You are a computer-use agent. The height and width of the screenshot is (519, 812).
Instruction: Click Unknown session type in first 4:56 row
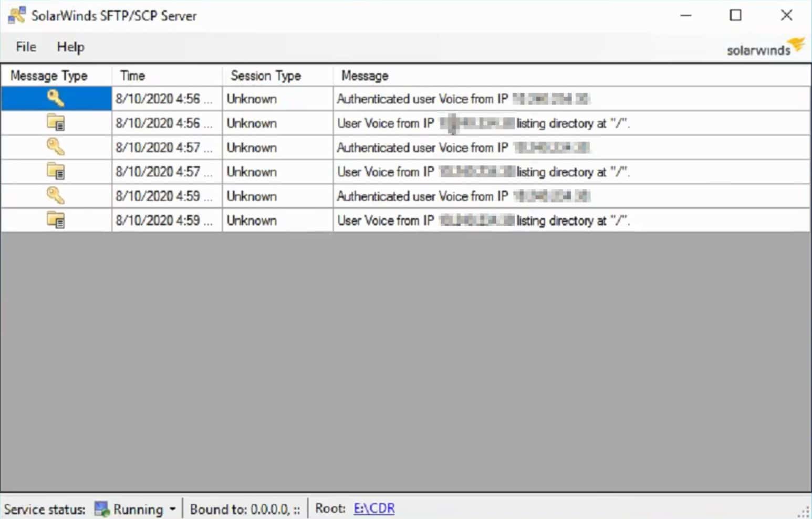coord(278,99)
